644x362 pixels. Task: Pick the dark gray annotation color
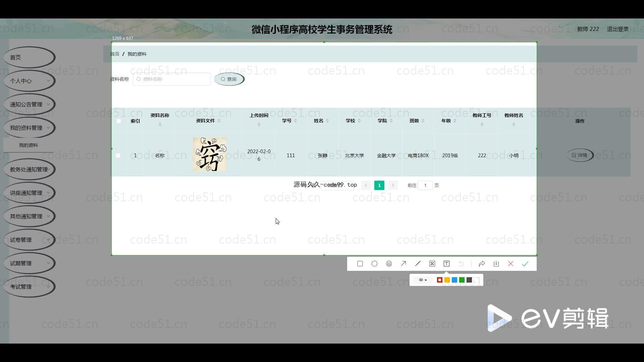[469, 280]
